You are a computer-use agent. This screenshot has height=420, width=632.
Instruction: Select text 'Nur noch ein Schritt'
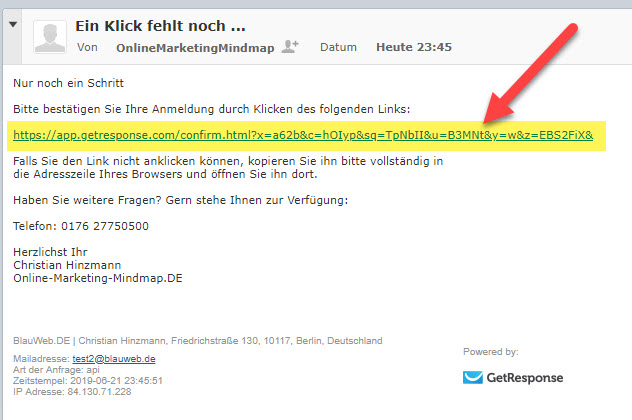(x=69, y=83)
